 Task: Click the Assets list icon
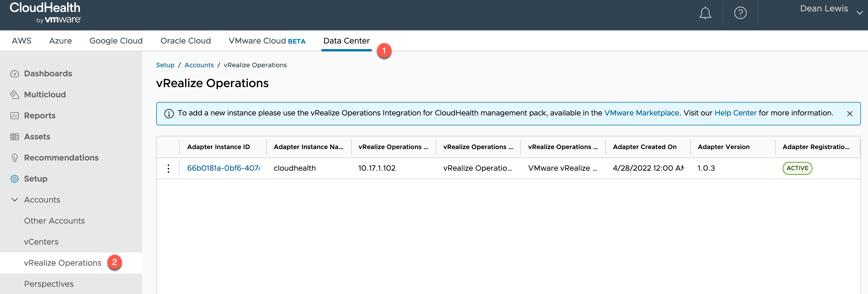click(15, 137)
